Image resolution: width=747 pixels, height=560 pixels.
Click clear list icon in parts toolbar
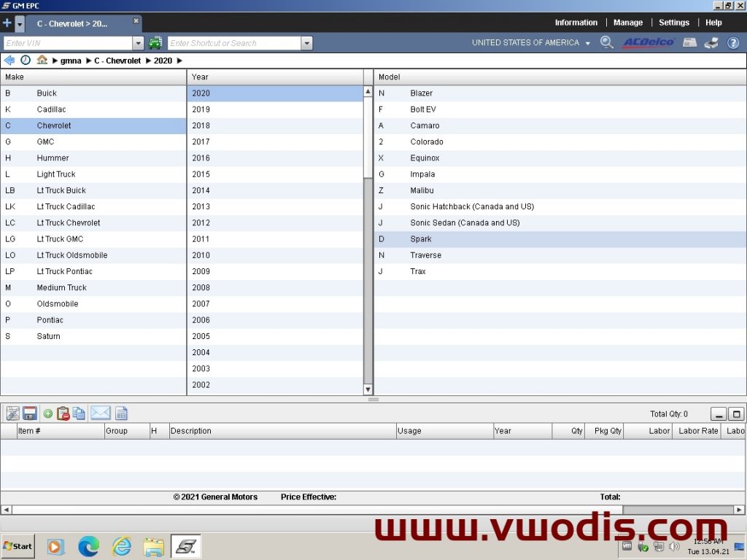[x=13, y=413]
